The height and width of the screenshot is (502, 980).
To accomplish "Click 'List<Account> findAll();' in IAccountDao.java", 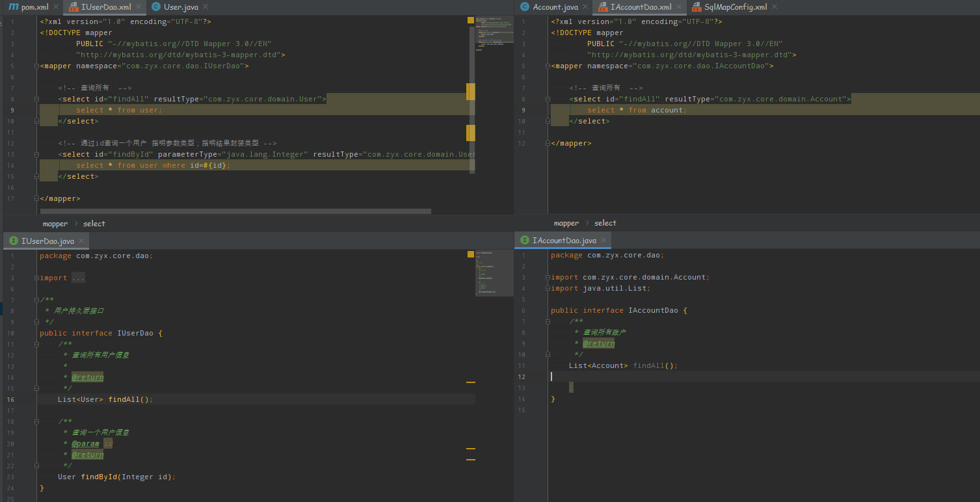I will (x=623, y=365).
